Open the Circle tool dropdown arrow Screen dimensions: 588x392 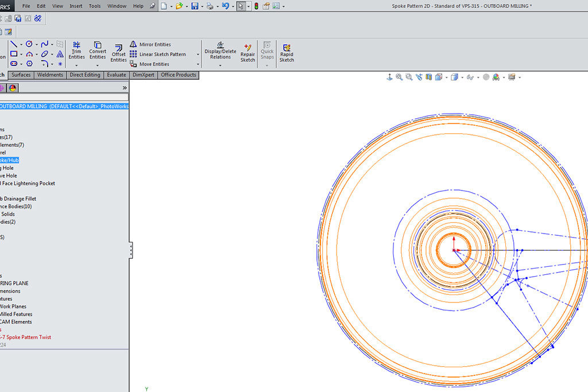[x=36, y=45]
